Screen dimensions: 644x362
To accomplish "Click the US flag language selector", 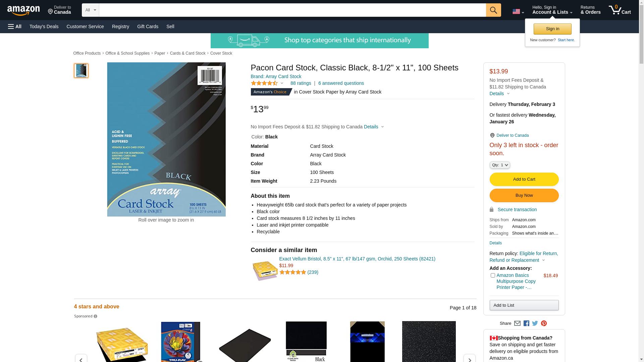I will coord(518,12).
